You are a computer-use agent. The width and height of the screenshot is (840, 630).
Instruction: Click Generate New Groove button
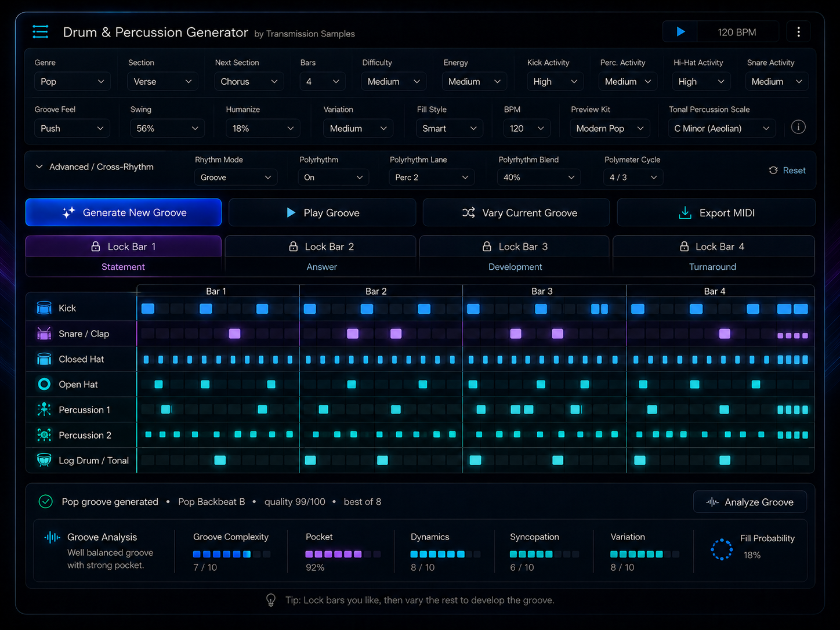click(124, 212)
